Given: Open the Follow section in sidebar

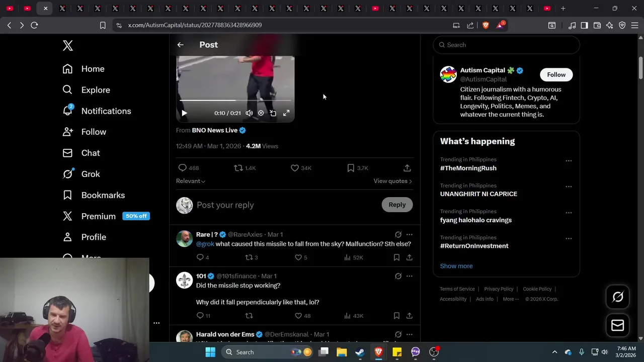Looking at the screenshot, I should pyautogui.click(x=84, y=132).
